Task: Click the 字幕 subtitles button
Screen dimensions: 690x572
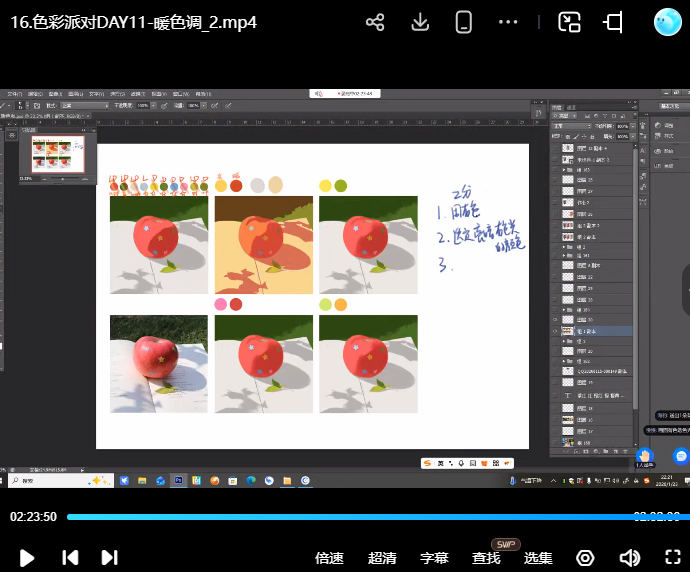Action: (x=434, y=558)
